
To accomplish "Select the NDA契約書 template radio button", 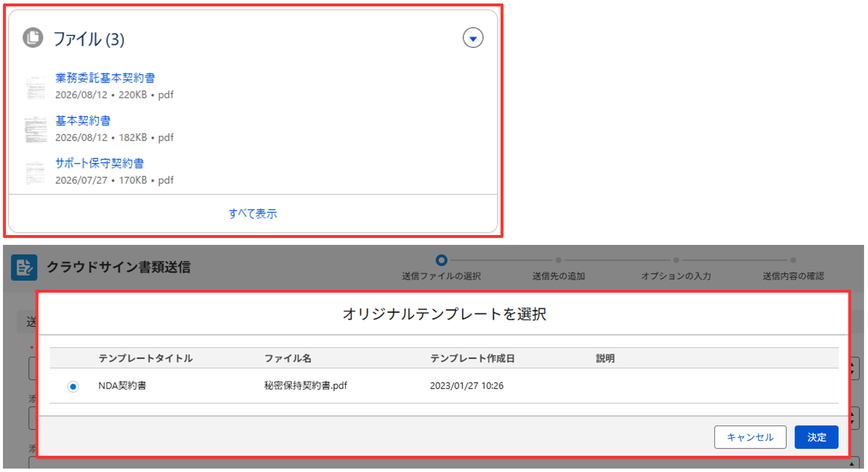I will pos(73,386).
